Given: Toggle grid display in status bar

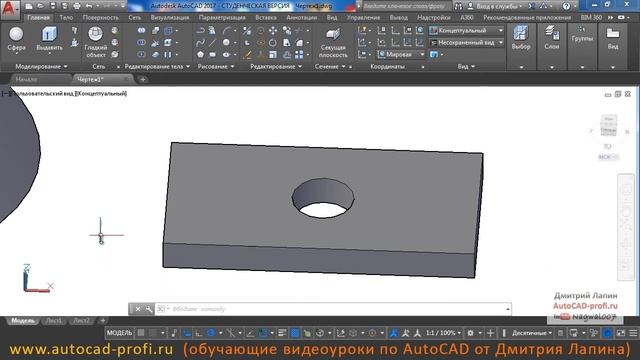Looking at the screenshot, I should pyautogui.click(x=141, y=333).
